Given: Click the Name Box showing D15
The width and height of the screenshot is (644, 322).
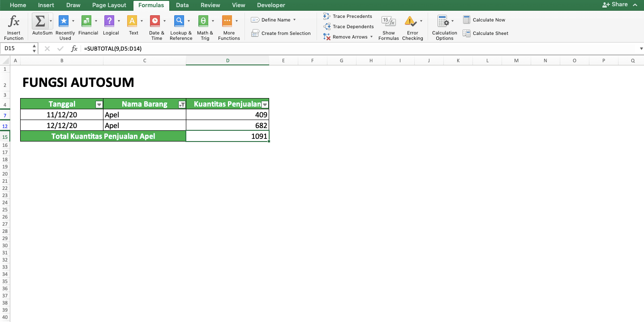Looking at the screenshot, I should (x=17, y=48).
